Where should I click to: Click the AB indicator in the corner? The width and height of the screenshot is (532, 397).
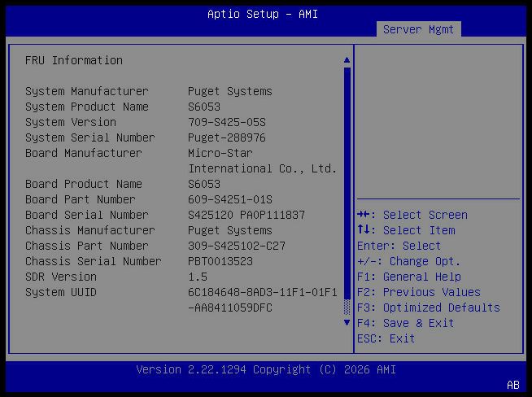(513, 385)
